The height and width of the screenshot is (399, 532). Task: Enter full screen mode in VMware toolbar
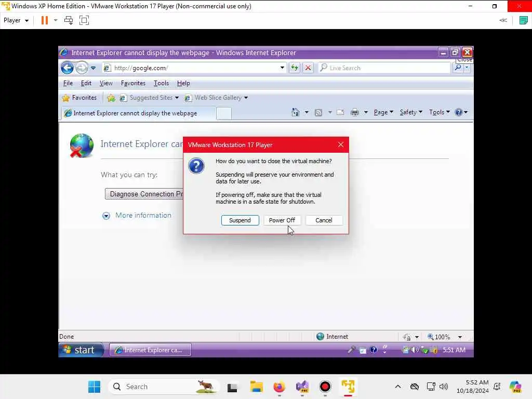coord(84,20)
